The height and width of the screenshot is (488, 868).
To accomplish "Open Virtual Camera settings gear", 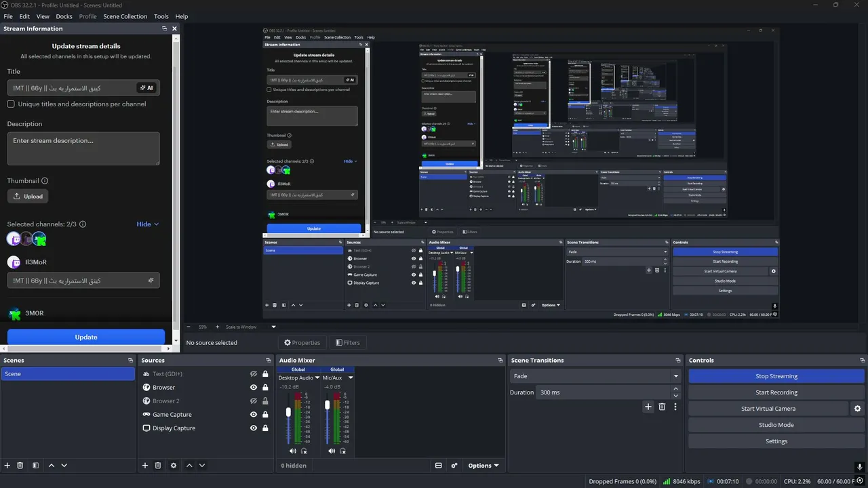I will click(x=858, y=409).
